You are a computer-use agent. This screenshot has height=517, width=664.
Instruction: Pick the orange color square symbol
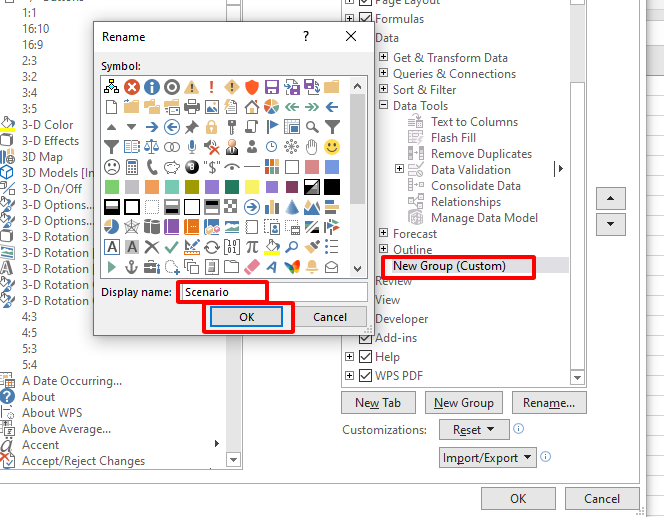pos(152,187)
